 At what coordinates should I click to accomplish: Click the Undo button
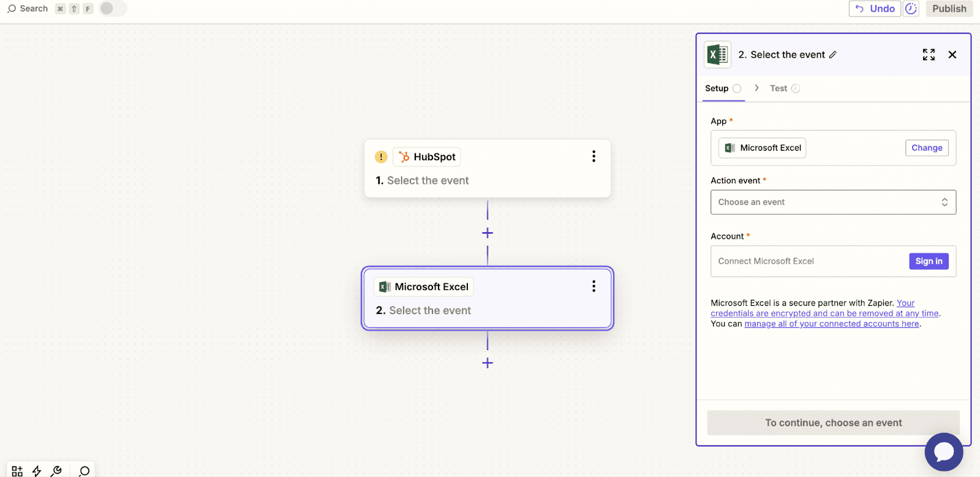875,9
